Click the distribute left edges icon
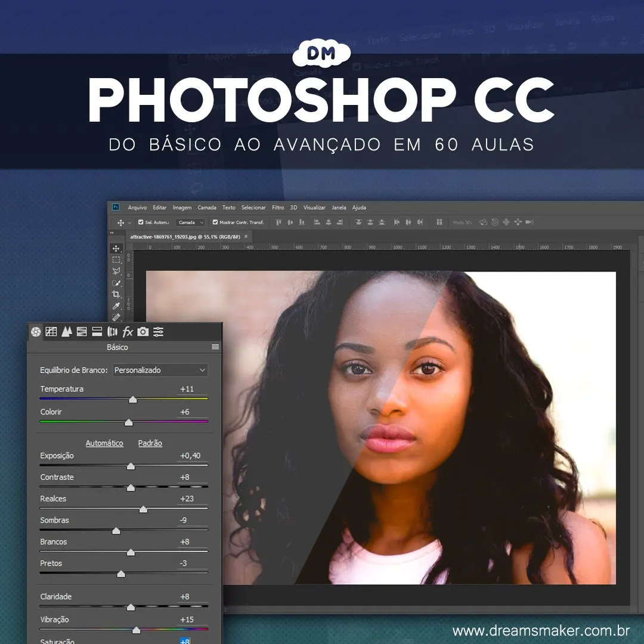 (397, 222)
